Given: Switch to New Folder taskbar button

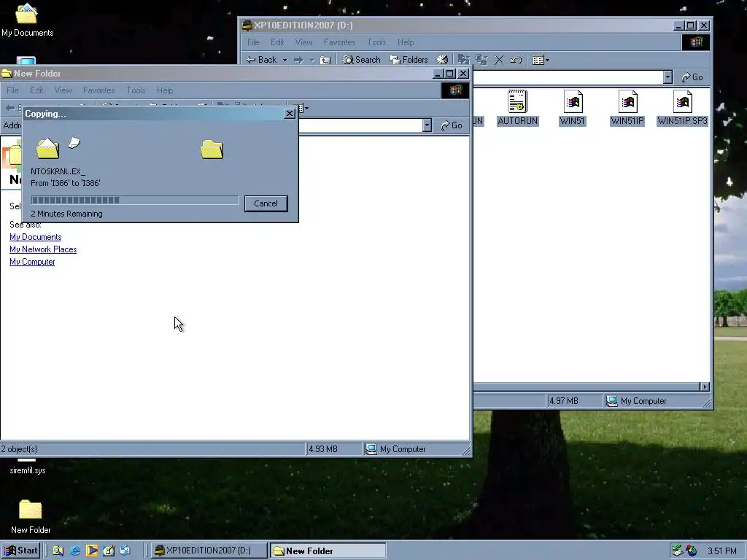Looking at the screenshot, I should tap(328, 551).
